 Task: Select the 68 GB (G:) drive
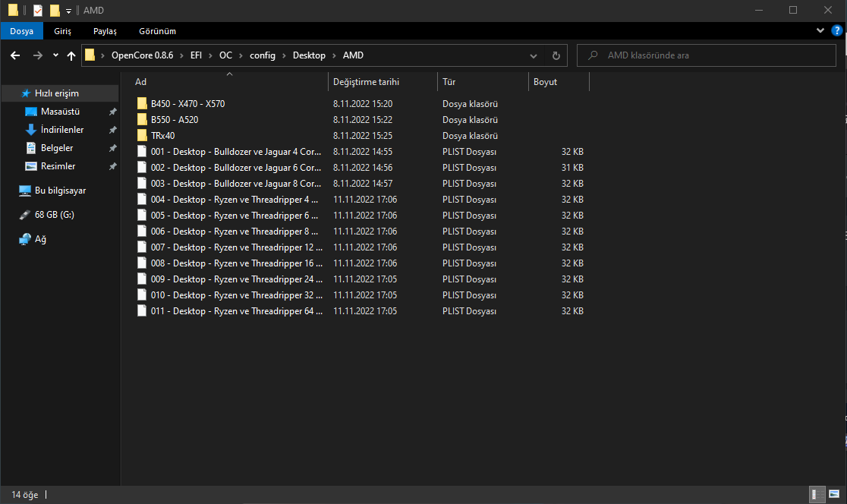tap(54, 215)
